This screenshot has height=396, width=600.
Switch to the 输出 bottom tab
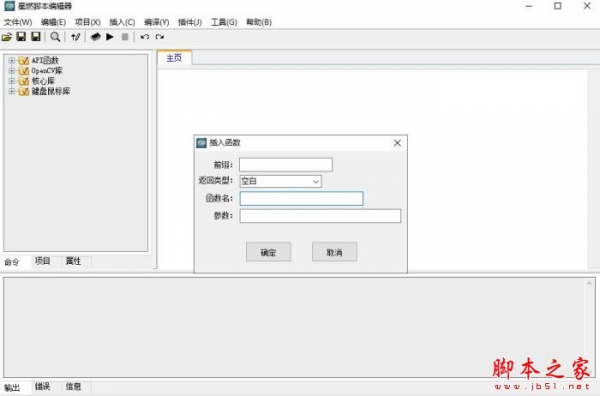pos(12,388)
